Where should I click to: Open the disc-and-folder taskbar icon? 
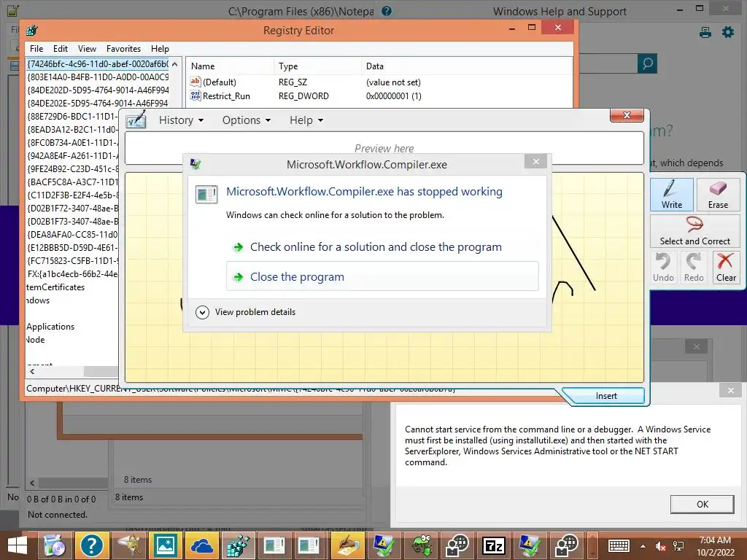54,545
